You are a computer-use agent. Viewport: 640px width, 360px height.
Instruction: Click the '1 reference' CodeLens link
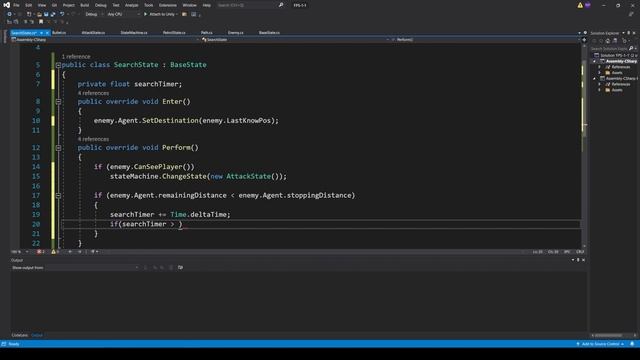[76, 57]
